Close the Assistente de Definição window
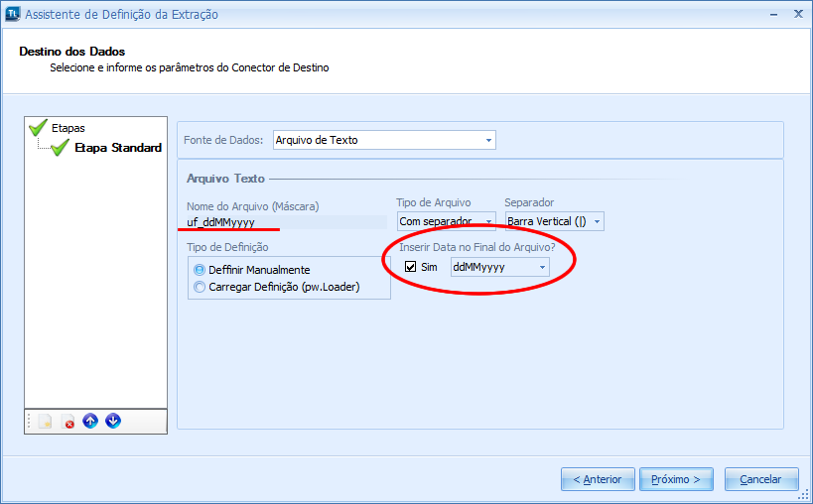The image size is (813, 504). [798, 14]
